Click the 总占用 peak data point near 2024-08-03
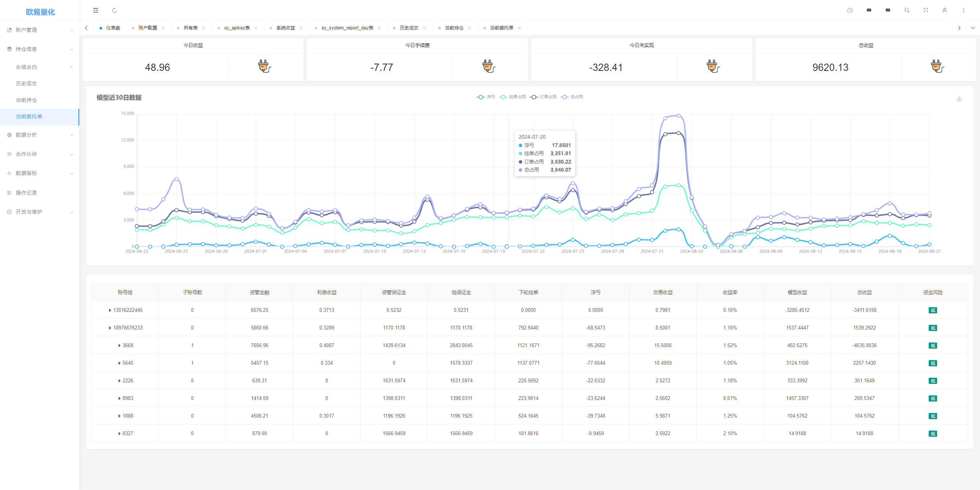Viewport: 980px width, 490px height. [679, 115]
